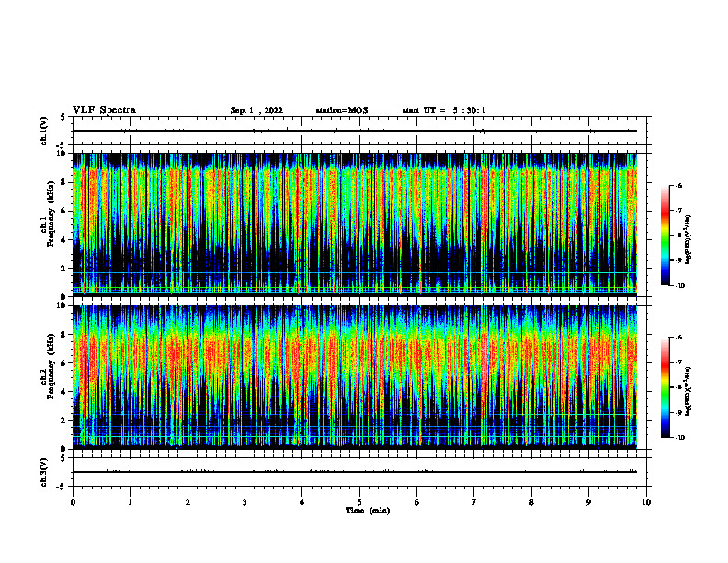Click inside the ch.2 spectrogram panel
Viewport: 728px width, 563px height.
tap(355, 377)
